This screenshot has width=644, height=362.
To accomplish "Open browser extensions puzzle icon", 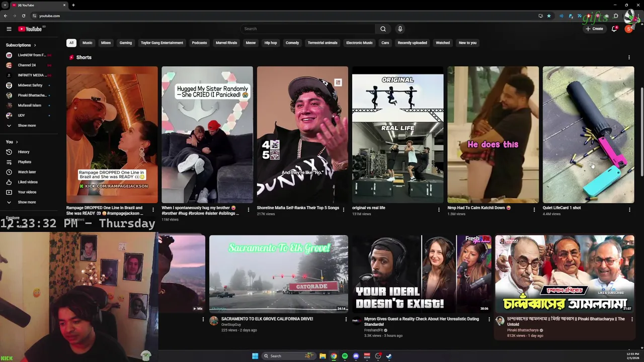I will coord(616,16).
